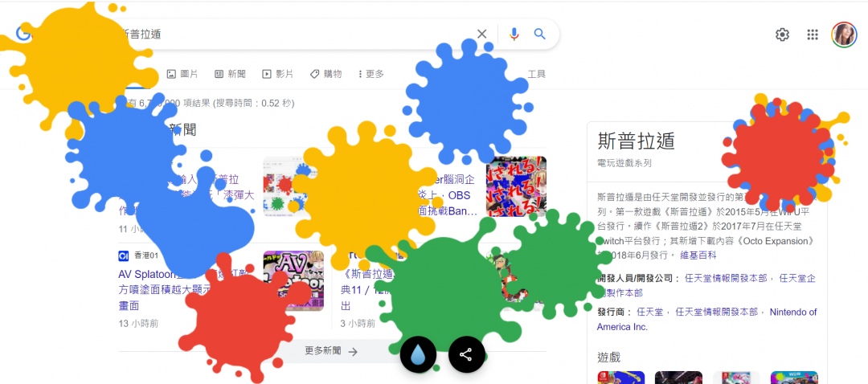Switch to the 新聞 news tab
The image size is (868, 384).
pyautogui.click(x=230, y=74)
